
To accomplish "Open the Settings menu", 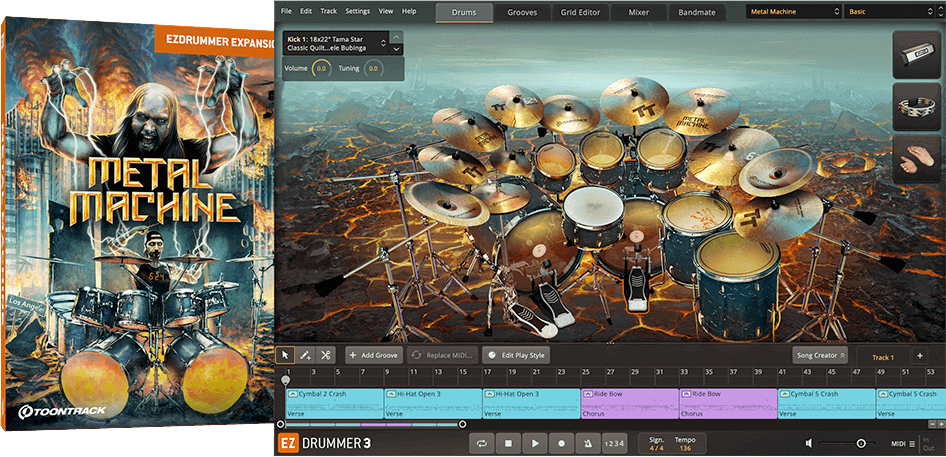I will (358, 11).
